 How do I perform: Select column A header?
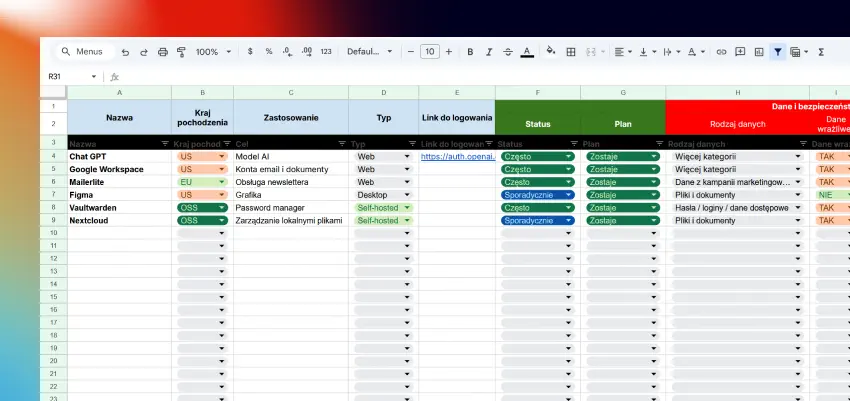coord(119,93)
